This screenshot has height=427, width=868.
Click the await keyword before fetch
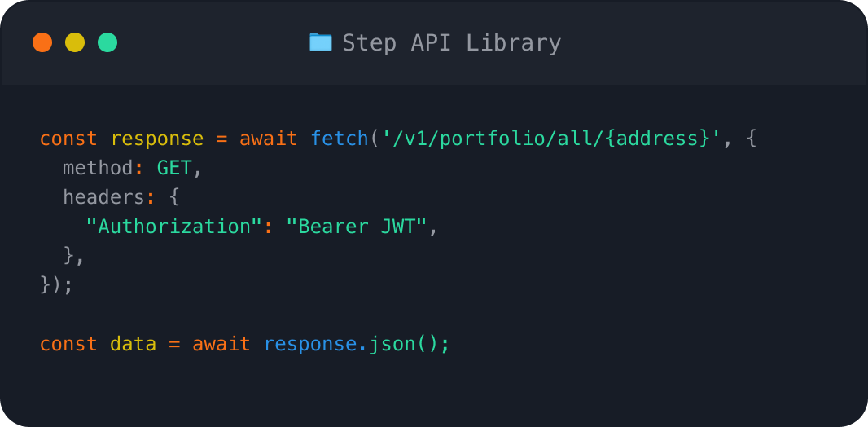coord(269,139)
